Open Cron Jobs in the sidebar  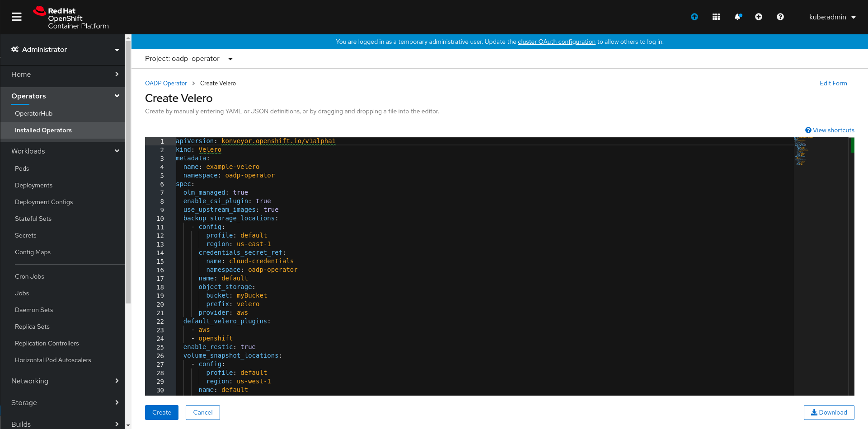(29, 277)
